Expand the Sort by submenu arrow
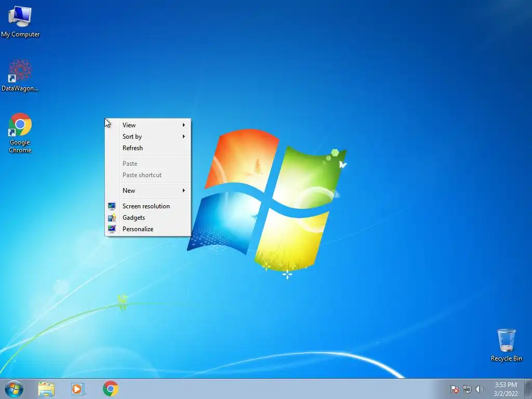 [x=183, y=137]
